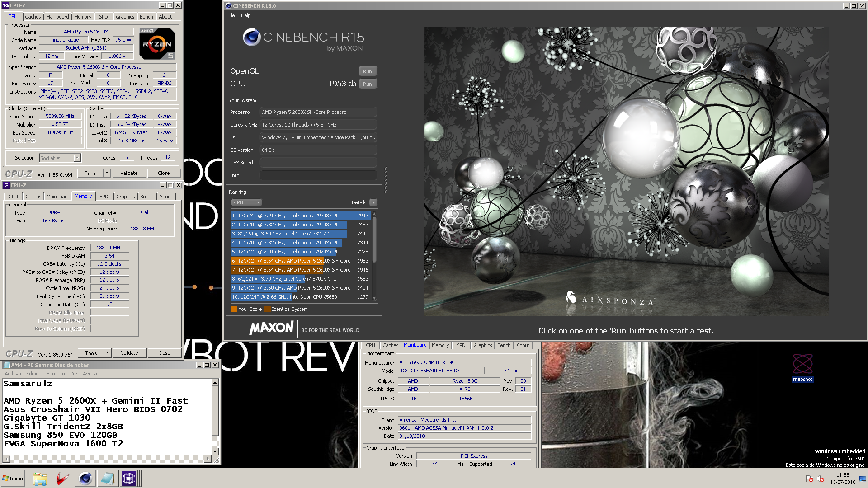Image resolution: width=868 pixels, height=488 pixels.
Task: Select ranking row 8 i7-8700K 1553
Action: pos(301,279)
